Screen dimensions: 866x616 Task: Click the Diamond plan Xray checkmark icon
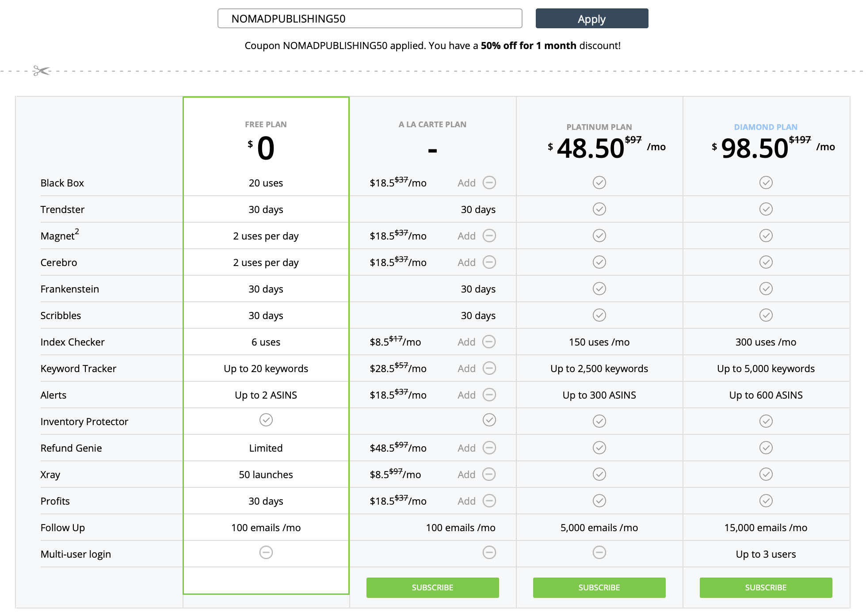tap(766, 474)
